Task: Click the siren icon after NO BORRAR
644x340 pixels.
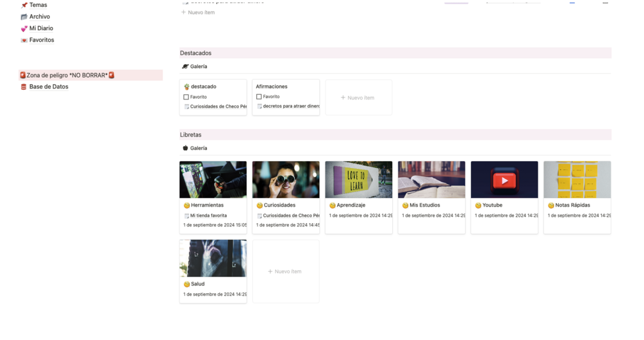Action: pos(111,75)
